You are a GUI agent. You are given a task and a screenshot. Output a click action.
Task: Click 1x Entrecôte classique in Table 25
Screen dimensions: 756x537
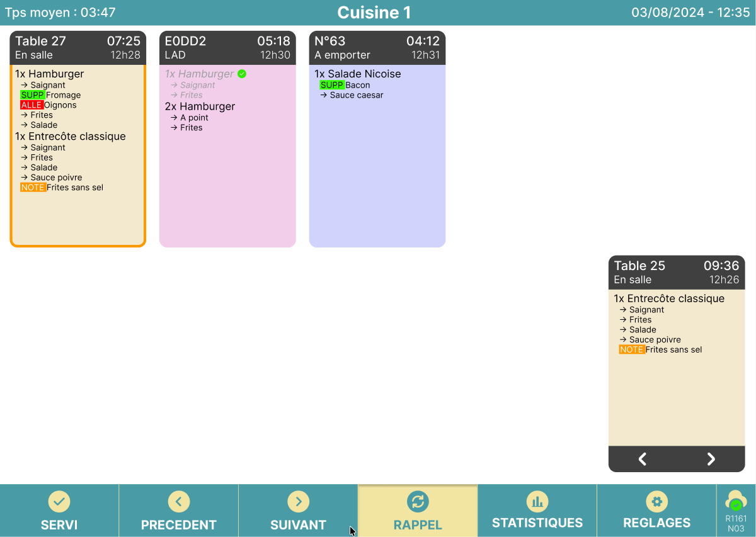(x=670, y=298)
